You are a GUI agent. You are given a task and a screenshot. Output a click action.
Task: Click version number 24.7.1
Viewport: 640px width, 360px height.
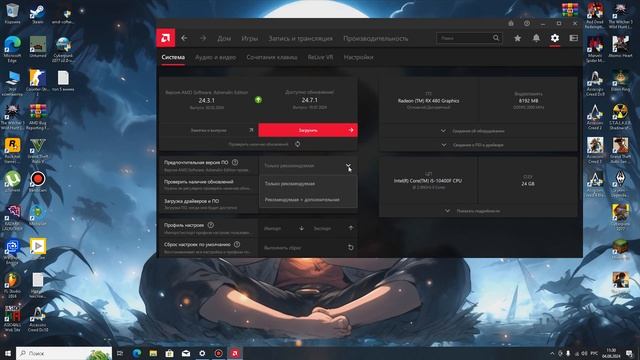[309, 100]
